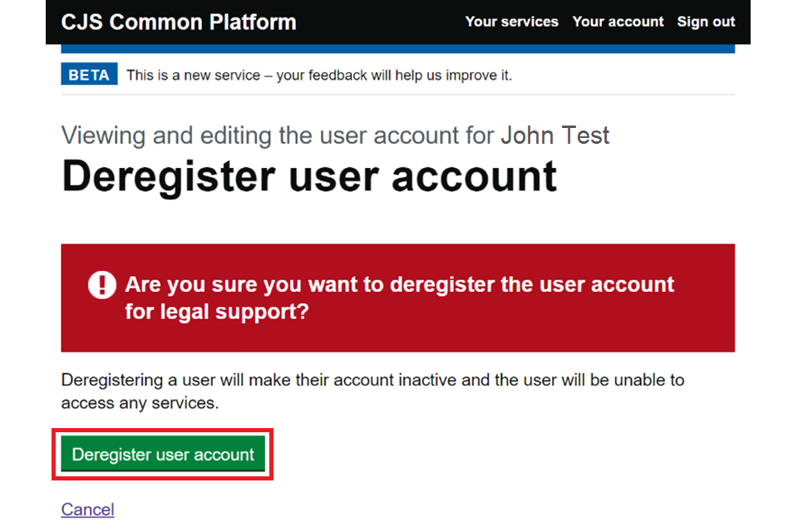This screenshot has height=532, width=798.
Task: Click the John Test user name
Action: point(554,135)
